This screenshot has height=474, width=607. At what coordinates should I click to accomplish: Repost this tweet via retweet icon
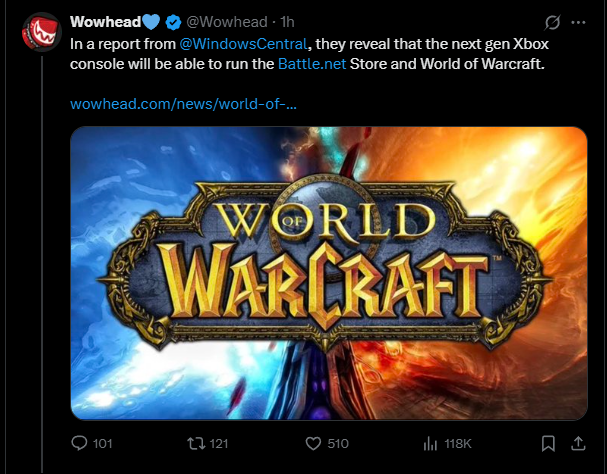click(x=196, y=443)
